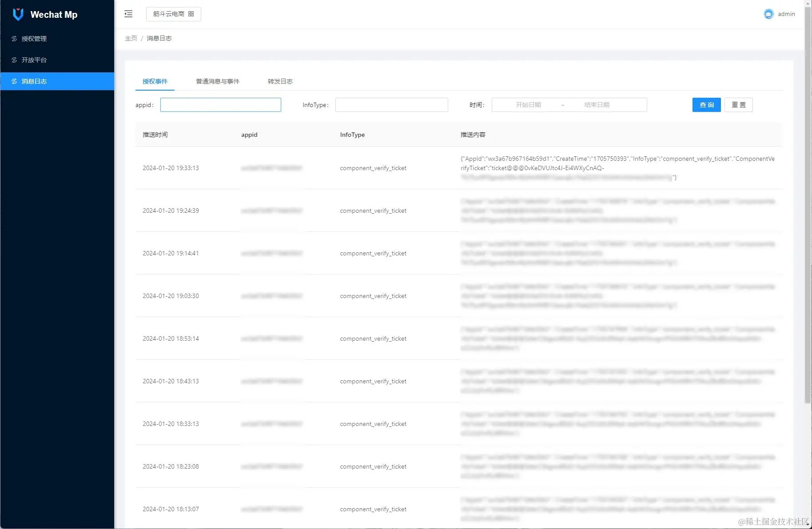Viewport: 812px width, 529px height.
Task: Click the appid column header
Action: [x=249, y=135]
